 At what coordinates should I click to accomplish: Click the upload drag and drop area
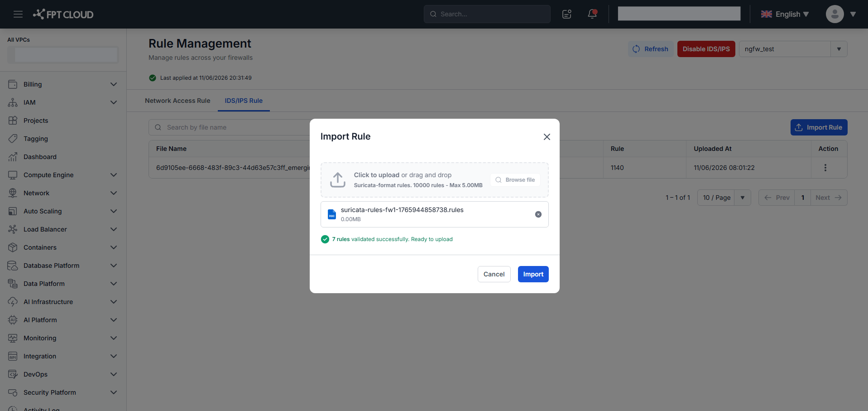435,180
